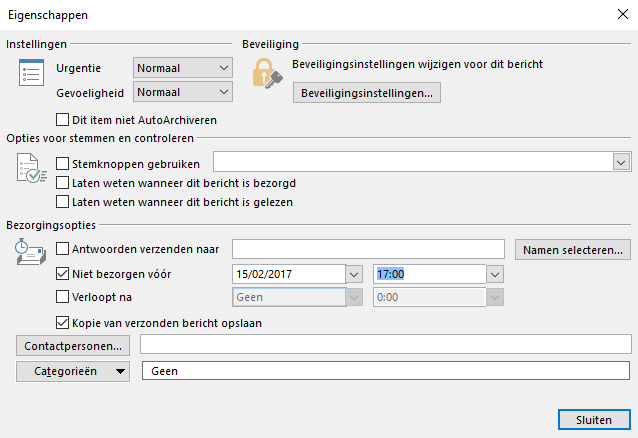The image size is (638, 438).
Task: Click the Instellingen list icon
Action: pos(31,72)
